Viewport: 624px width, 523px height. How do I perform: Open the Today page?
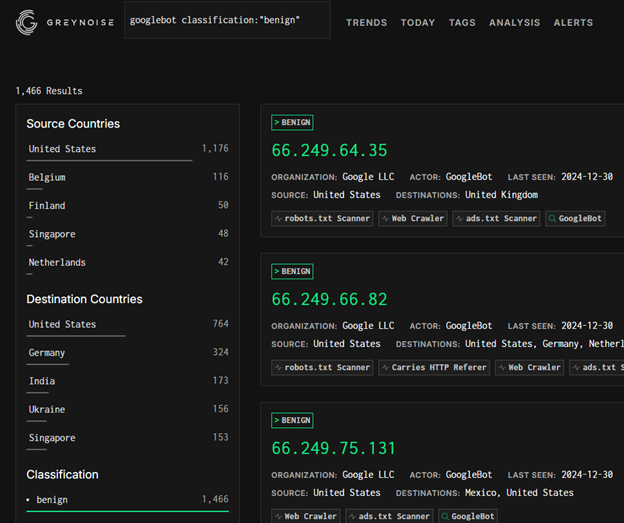click(417, 23)
